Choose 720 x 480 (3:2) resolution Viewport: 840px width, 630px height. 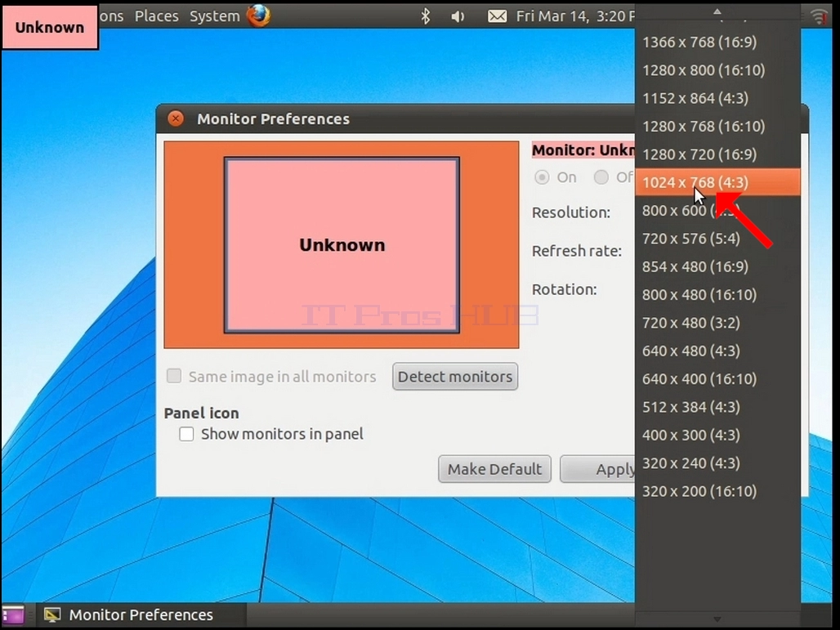(717, 323)
